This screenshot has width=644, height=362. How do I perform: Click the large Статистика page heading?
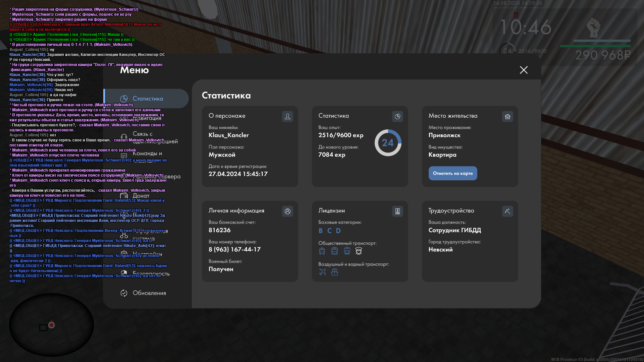pyautogui.click(x=226, y=96)
